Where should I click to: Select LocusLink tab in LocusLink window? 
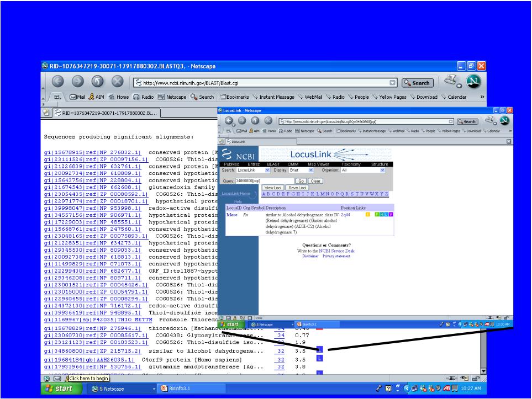261,141
